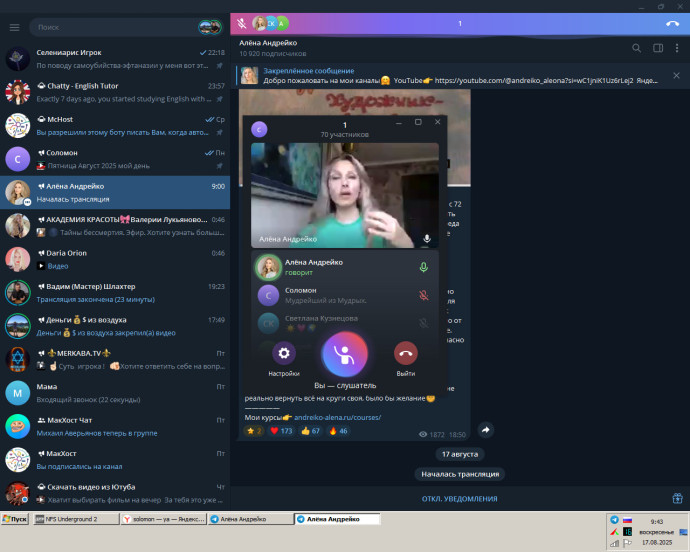This screenshot has height=552, width=690.
Task: Click Мама avatar in chat list
Action: coord(18,393)
